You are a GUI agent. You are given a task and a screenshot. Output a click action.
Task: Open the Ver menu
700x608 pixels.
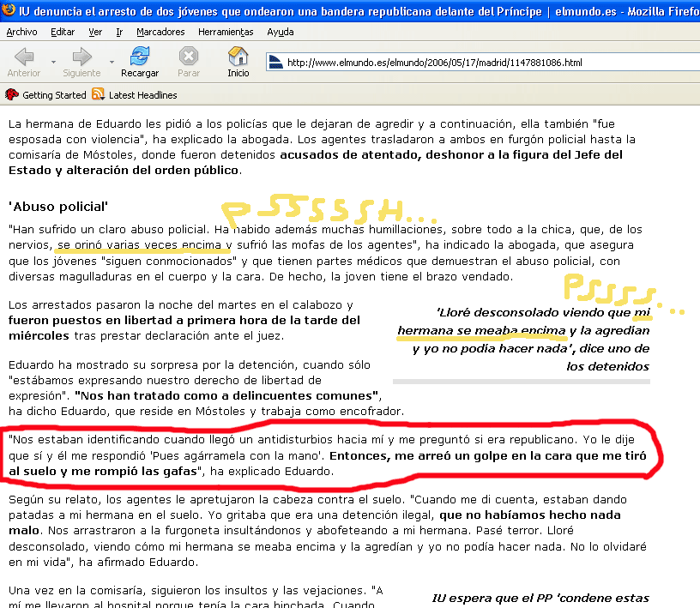95,32
